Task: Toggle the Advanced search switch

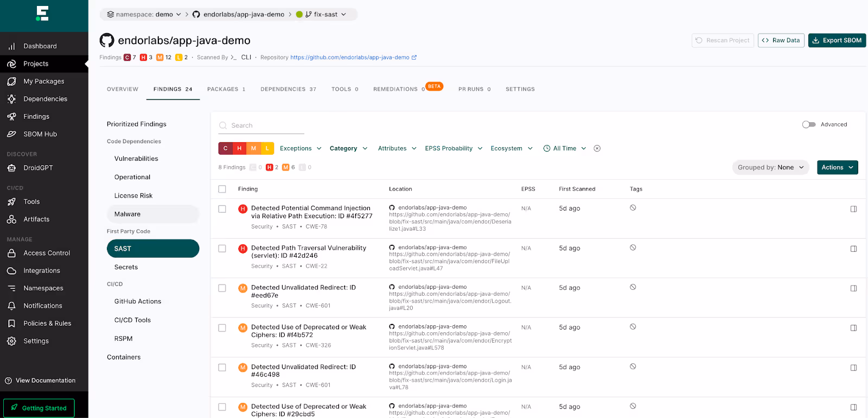Action: 809,124
